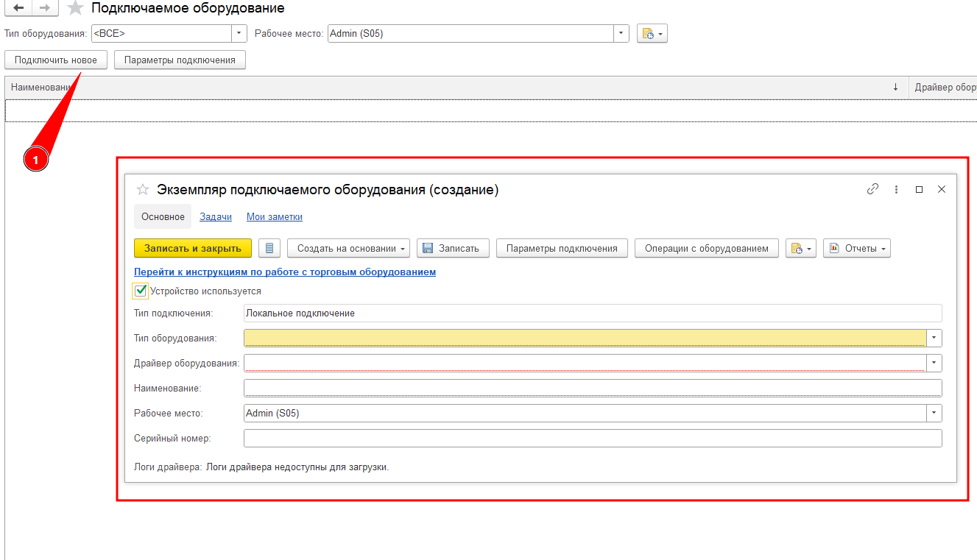Close the Экземпляр подключаемого оборудования dialog
Screen dimensions: 977x560
[x=941, y=189]
